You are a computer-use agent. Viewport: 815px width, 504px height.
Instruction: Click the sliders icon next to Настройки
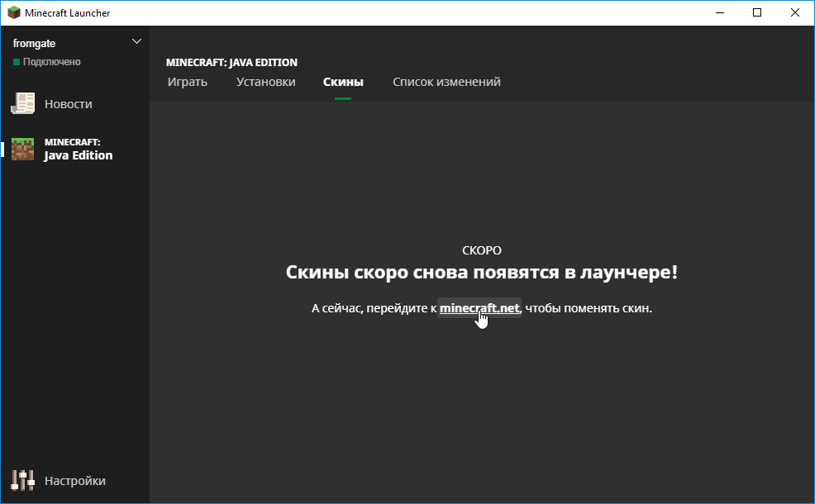point(22,480)
